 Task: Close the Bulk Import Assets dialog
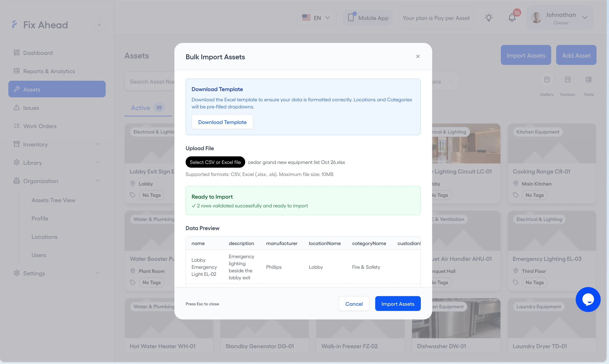418,56
